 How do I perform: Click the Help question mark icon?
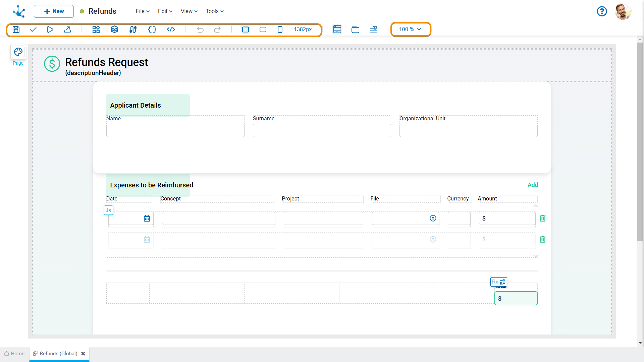(x=602, y=11)
